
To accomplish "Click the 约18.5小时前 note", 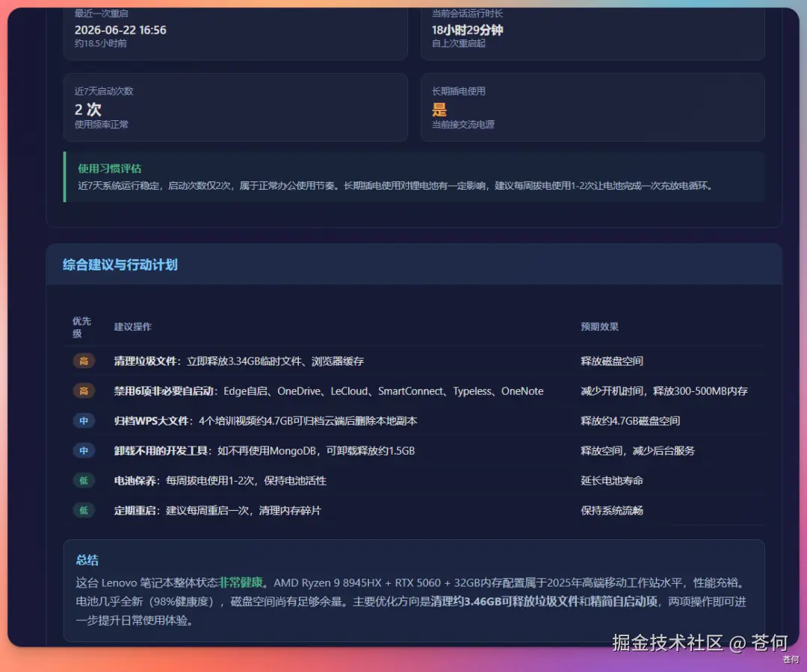I will [x=100, y=43].
